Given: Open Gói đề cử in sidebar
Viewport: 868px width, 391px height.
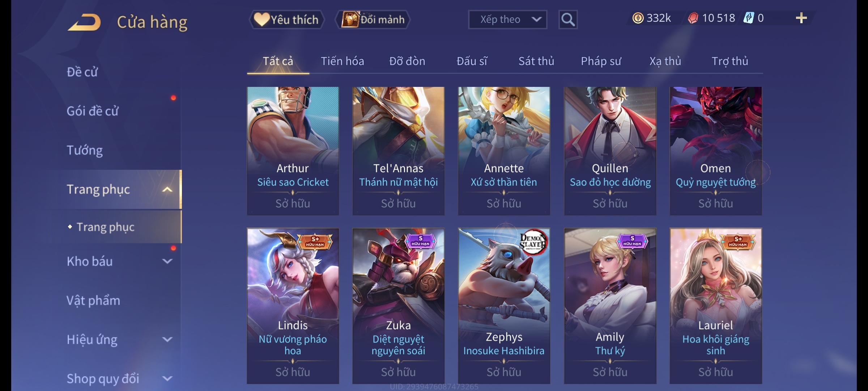Looking at the screenshot, I should [x=93, y=111].
